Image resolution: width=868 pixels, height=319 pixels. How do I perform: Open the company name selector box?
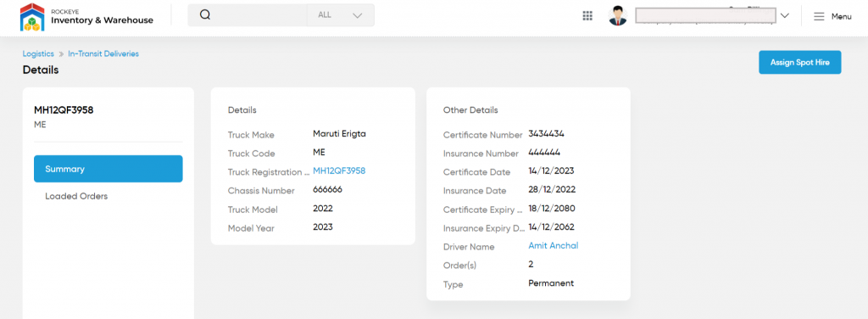[x=705, y=15]
